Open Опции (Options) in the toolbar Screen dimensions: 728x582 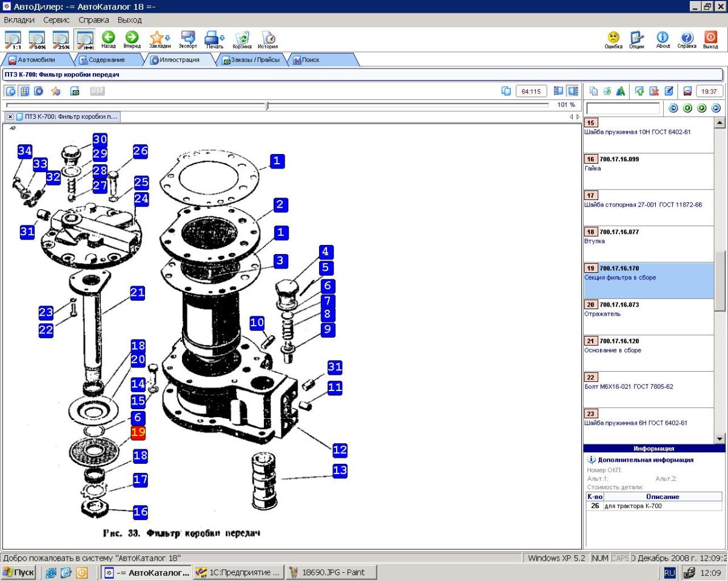(x=636, y=39)
